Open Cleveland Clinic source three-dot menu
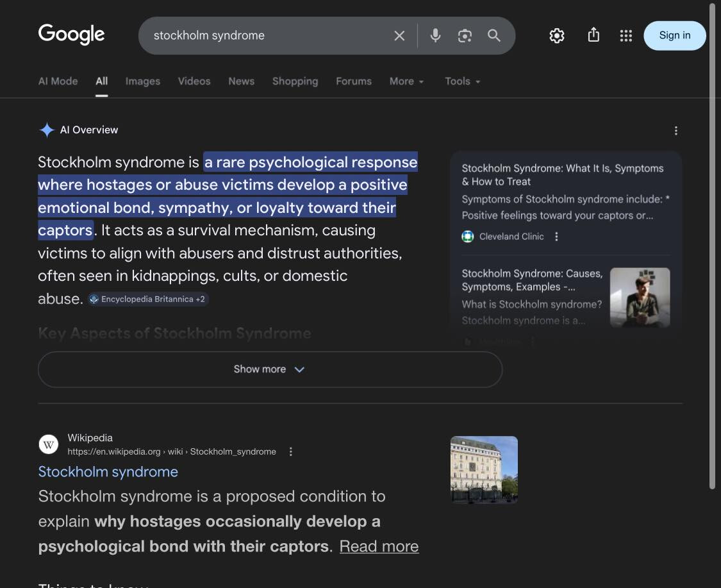The width and height of the screenshot is (721, 588). tap(556, 237)
